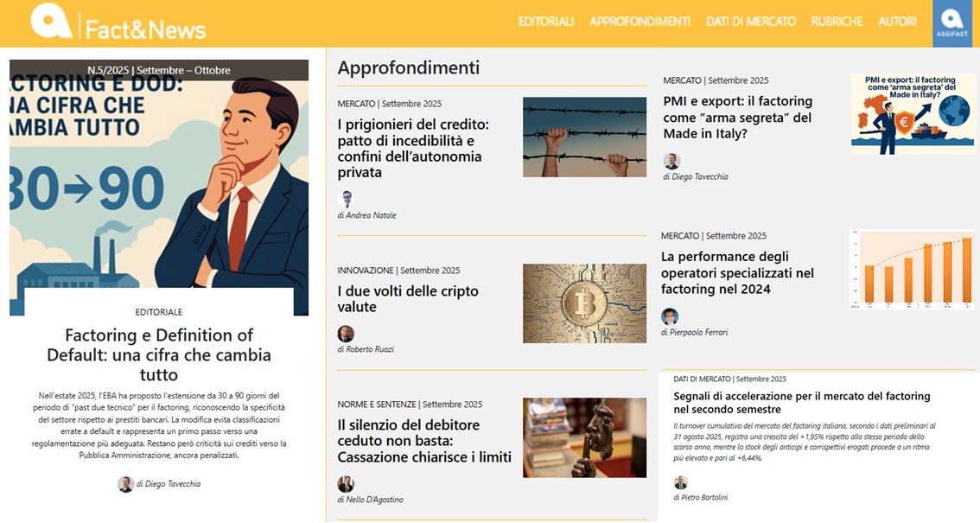Image resolution: width=980 pixels, height=523 pixels.
Task: Open the Approfondimenti menu item
Action: pyautogui.click(x=640, y=22)
